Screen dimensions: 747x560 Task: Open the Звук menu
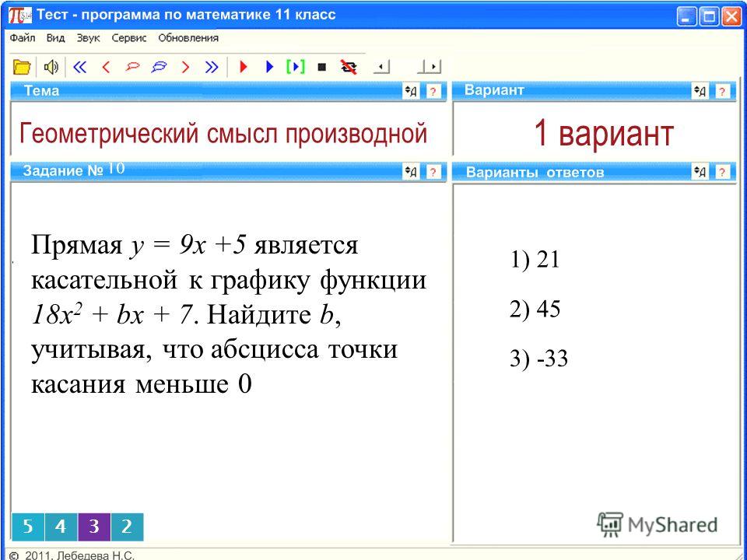coord(88,38)
